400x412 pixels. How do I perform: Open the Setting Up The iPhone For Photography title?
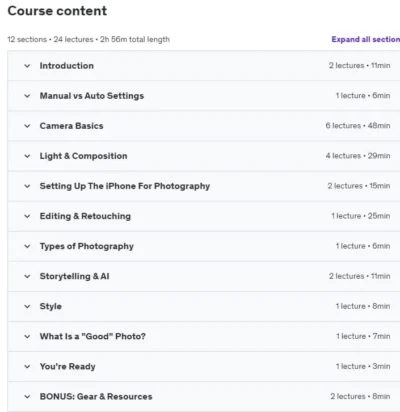coord(125,186)
